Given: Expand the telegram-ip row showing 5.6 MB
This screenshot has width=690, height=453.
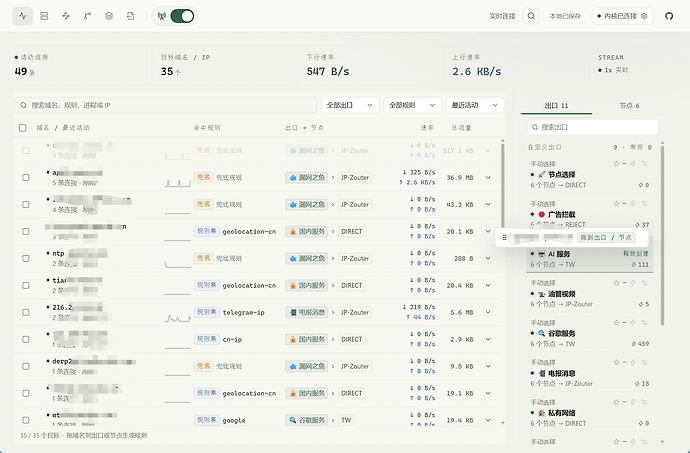Looking at the screenshot, I should pyautogui.click(x=488, y=313).
